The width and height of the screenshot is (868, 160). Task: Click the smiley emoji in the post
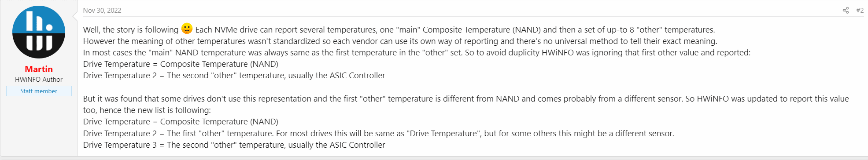coord(187,29)
